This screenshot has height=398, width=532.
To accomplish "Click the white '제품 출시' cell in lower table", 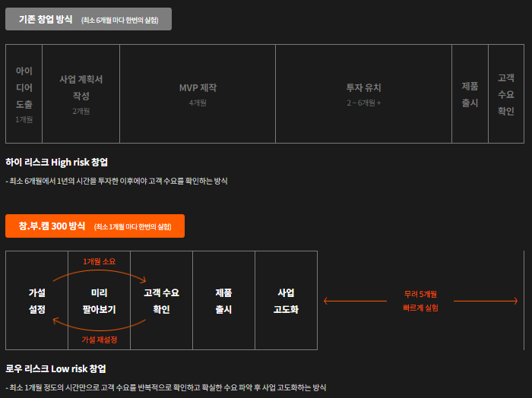I will 223,301.
